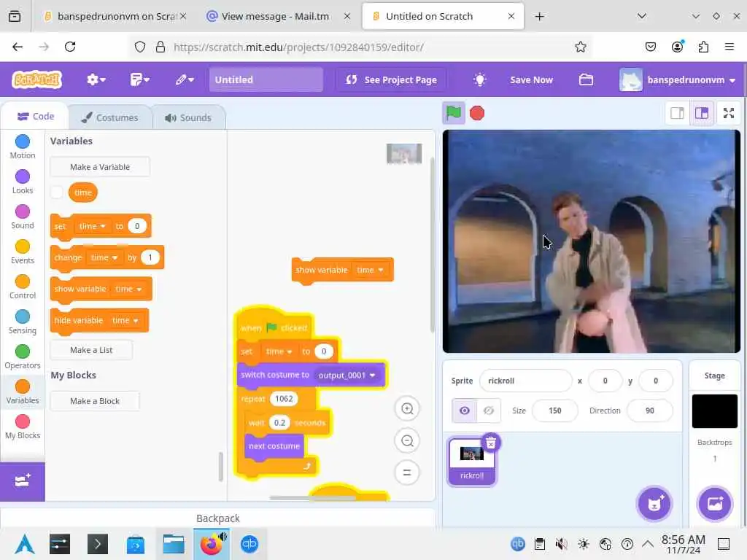The height and width of the screenshot is (560, 747).
Task: Select the Motion block category
Action: point(23,147)
